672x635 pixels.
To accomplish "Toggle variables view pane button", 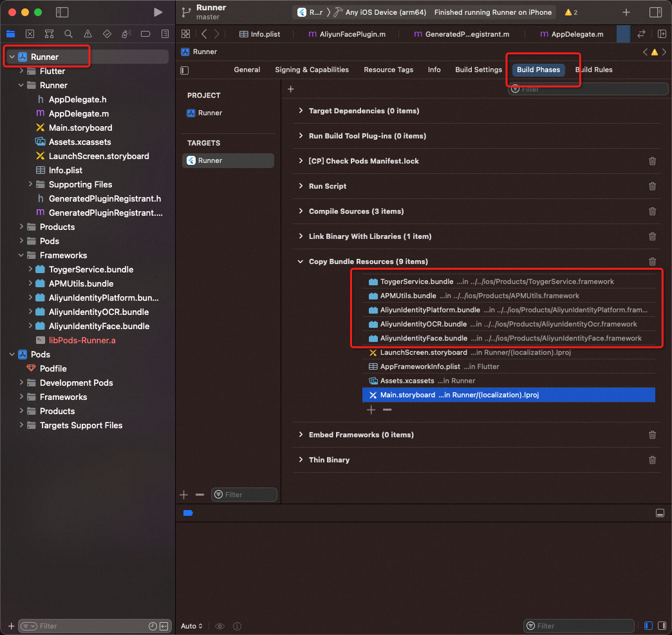I will tap(648, 626).
